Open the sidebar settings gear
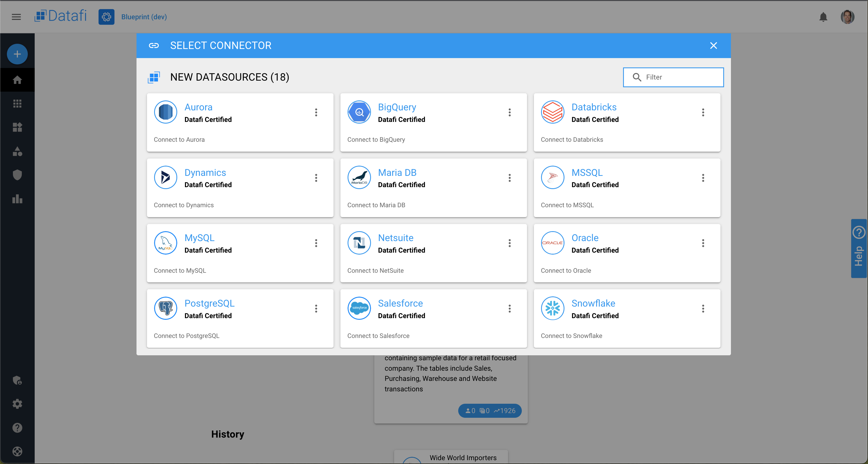This screenshot has height=464, width=868. pos(17,404)
